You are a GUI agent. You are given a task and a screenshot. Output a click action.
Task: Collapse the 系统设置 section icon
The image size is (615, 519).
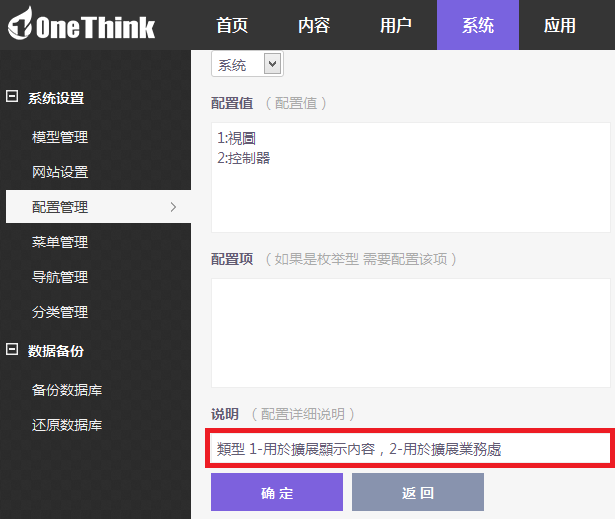[x=12, y=97]
